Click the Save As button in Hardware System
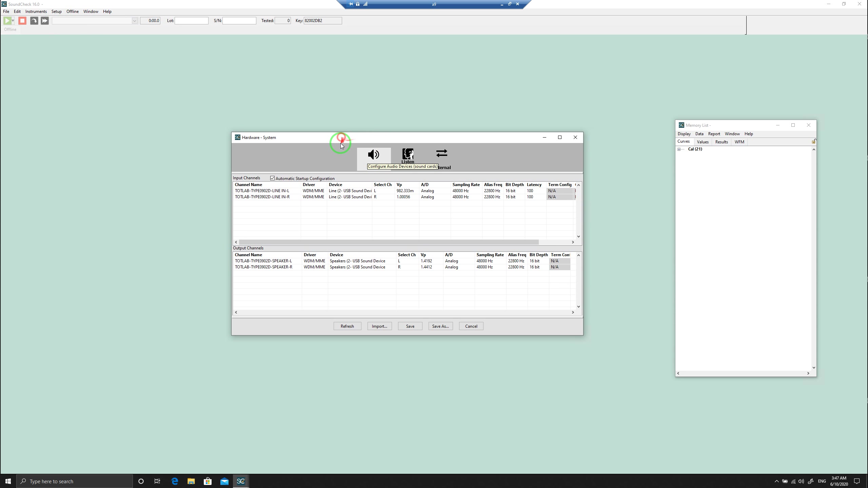This screenshot has height=488, width=868. point(440,326)
